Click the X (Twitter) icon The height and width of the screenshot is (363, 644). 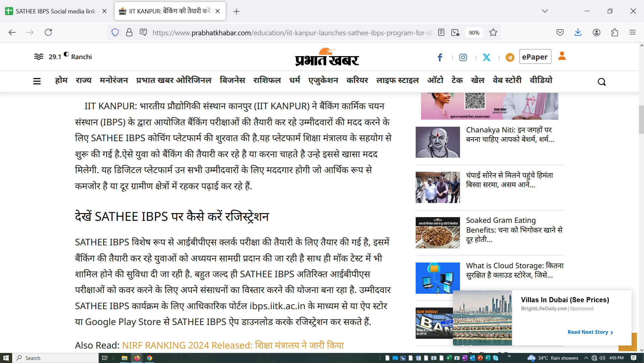[x=487, y=57]
